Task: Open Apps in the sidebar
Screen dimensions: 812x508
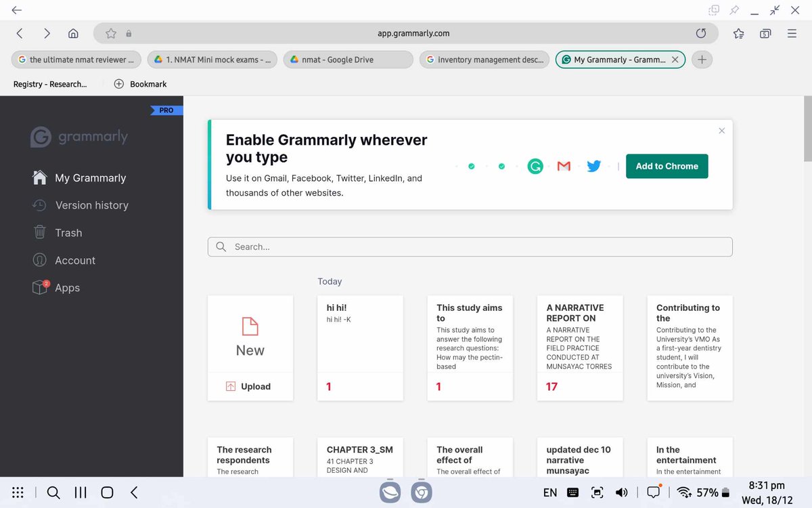Action: [56, 288]
